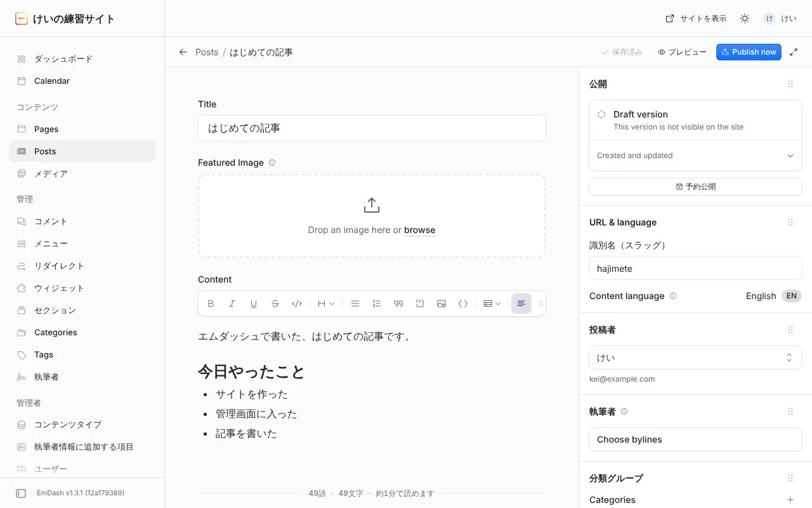Insert an image into the content

[x=442, y=304]
